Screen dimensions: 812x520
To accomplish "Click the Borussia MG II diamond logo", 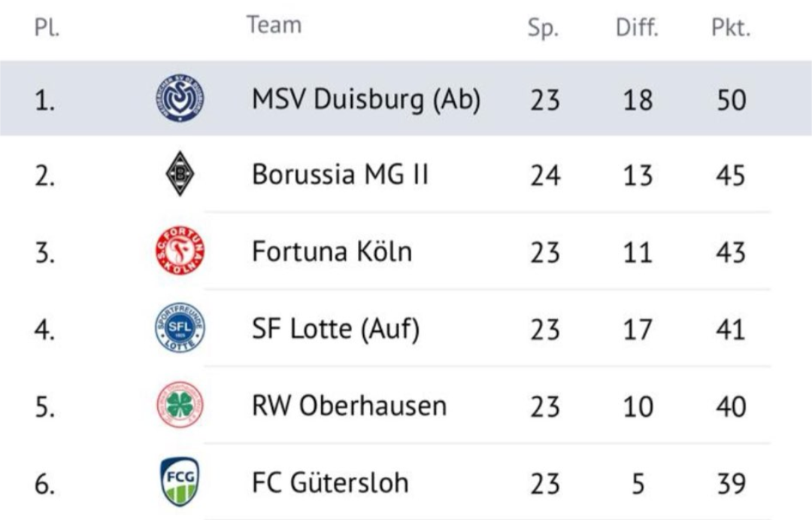I will click(x=180, y=175).
